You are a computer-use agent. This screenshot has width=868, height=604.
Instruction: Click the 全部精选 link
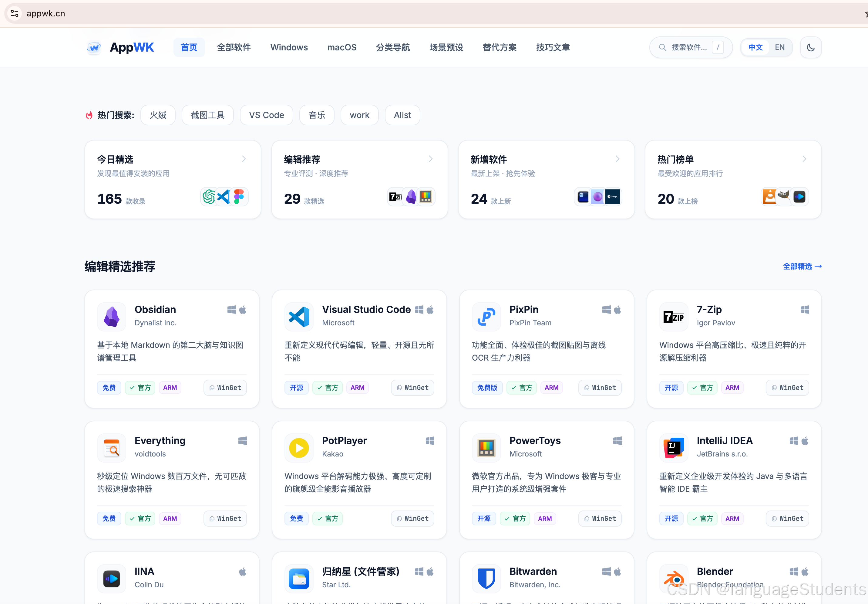click(x=802, y=266)
